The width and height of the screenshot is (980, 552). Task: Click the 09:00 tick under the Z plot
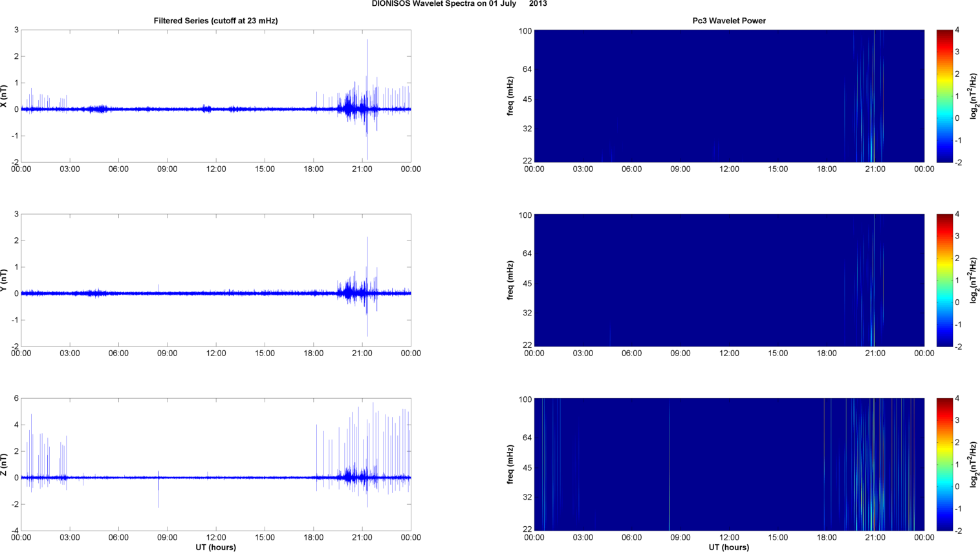coord(167,538)
